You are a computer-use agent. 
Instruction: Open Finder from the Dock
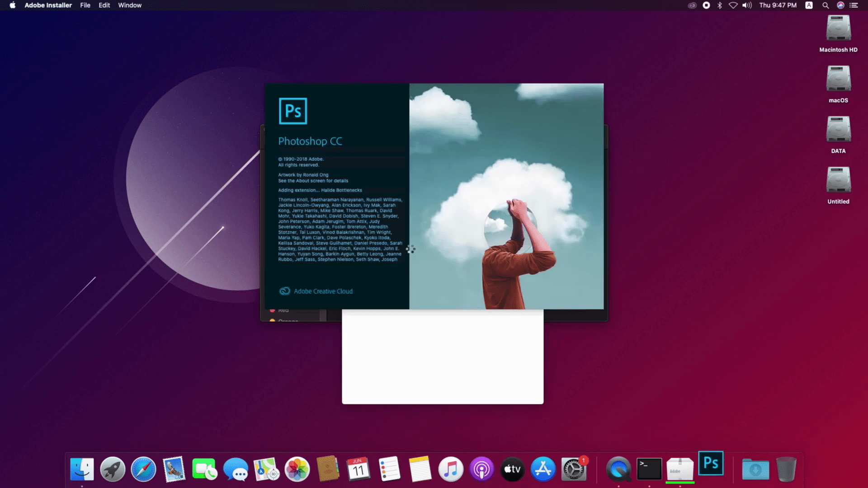(82, 469)
